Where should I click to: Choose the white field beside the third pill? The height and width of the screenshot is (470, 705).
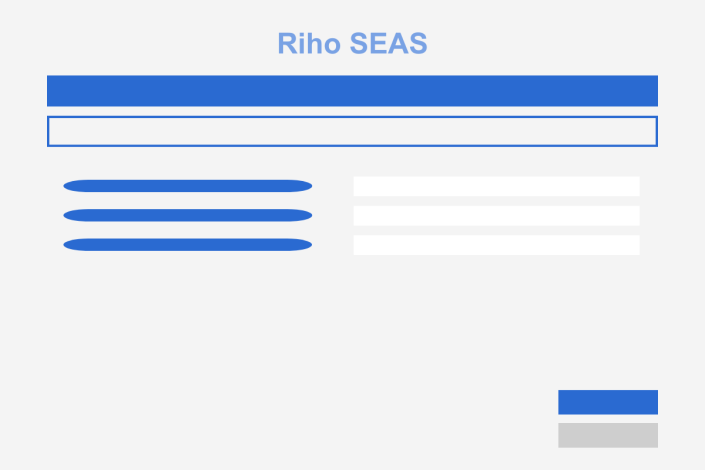click(496, 245)
